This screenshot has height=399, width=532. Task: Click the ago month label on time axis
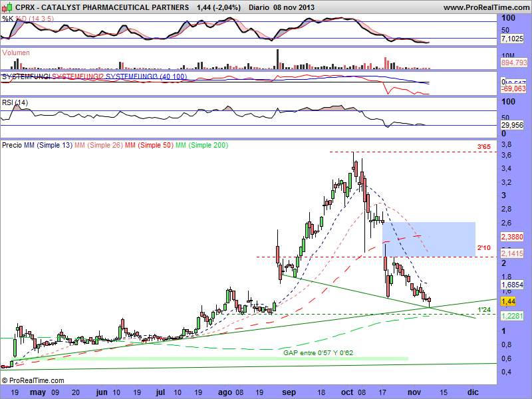coord(224,392)
